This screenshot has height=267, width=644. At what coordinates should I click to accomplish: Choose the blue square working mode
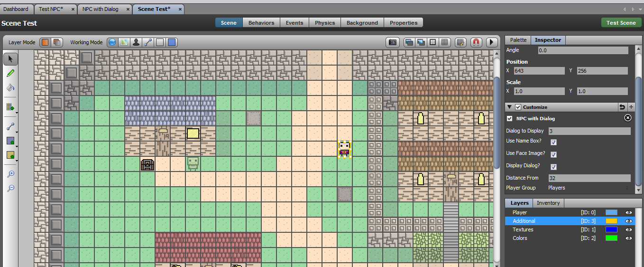172,42
